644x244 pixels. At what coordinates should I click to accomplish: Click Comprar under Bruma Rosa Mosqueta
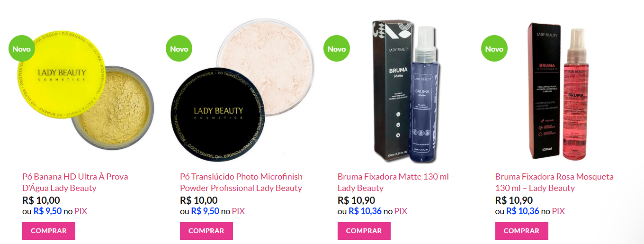[x=522, y=231]
